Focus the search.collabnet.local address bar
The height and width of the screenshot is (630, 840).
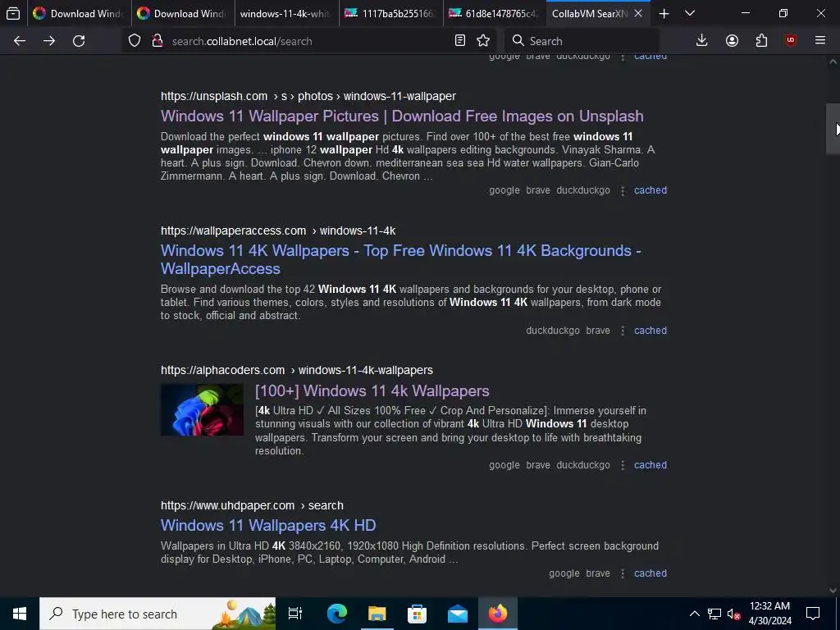(309, 41)
